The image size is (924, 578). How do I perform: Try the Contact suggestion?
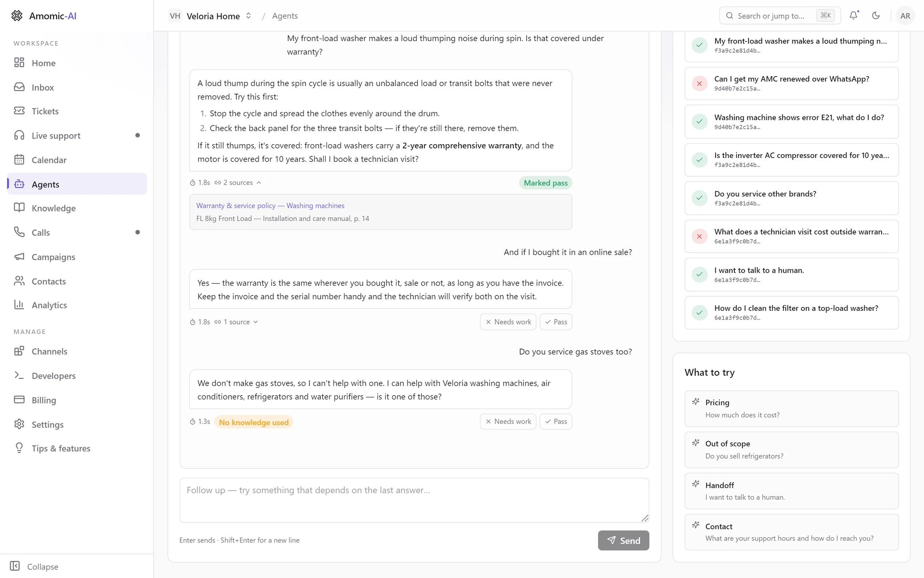click(x=791, y=532)
